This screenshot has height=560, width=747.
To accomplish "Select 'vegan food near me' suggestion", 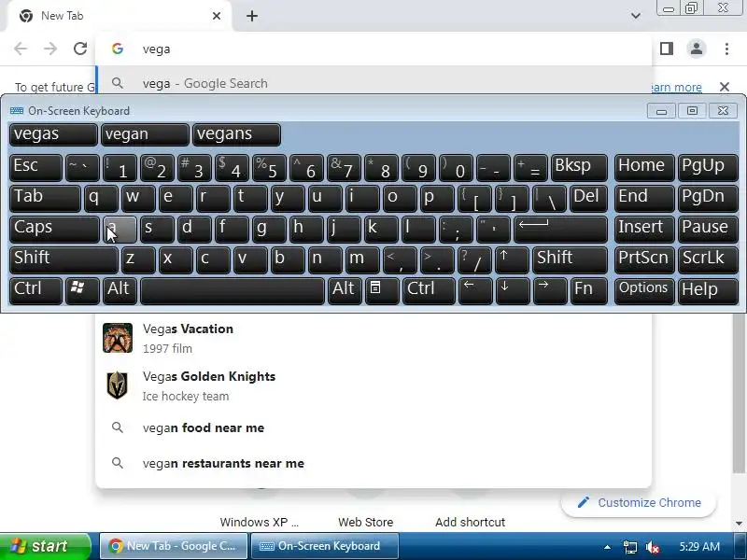I will point(373,427).
